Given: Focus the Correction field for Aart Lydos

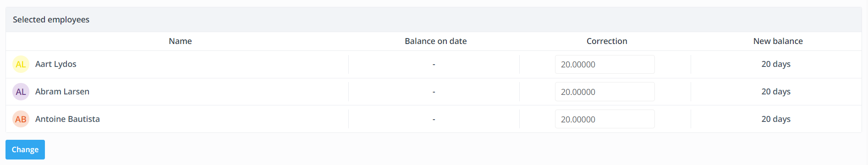Looking at the screenshot, I should pos(604,65).
